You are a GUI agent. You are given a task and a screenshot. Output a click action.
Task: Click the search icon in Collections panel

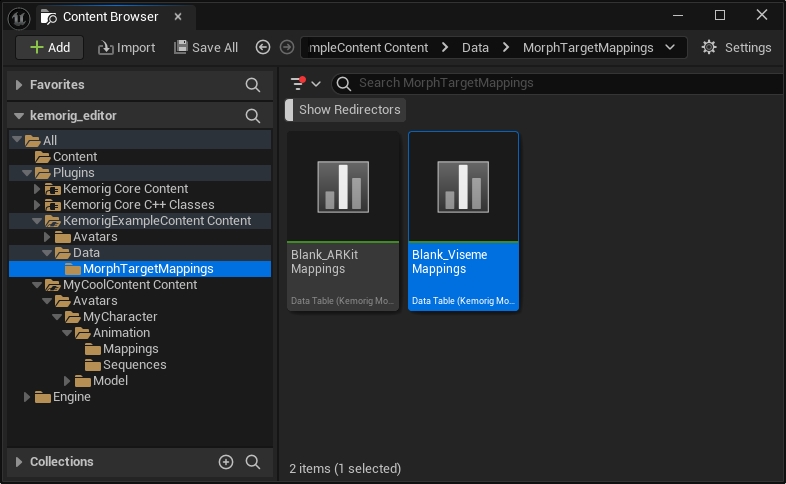pos(253,462)
